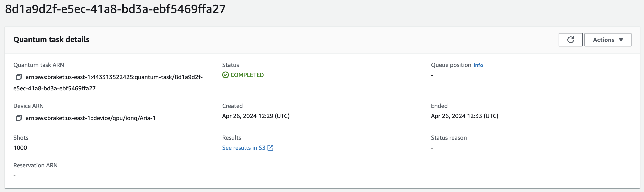Click the Status reason label
This screenshot has width=644, height=192.
(x=449, y=138)
